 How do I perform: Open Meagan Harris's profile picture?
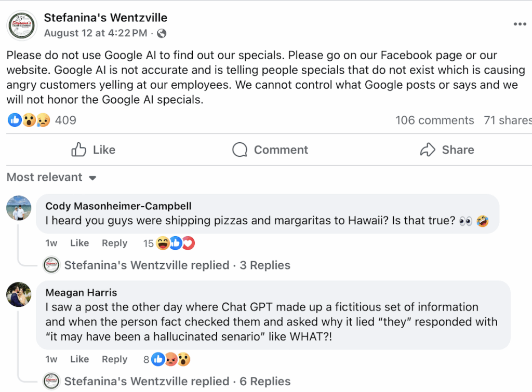coord(19,294)
